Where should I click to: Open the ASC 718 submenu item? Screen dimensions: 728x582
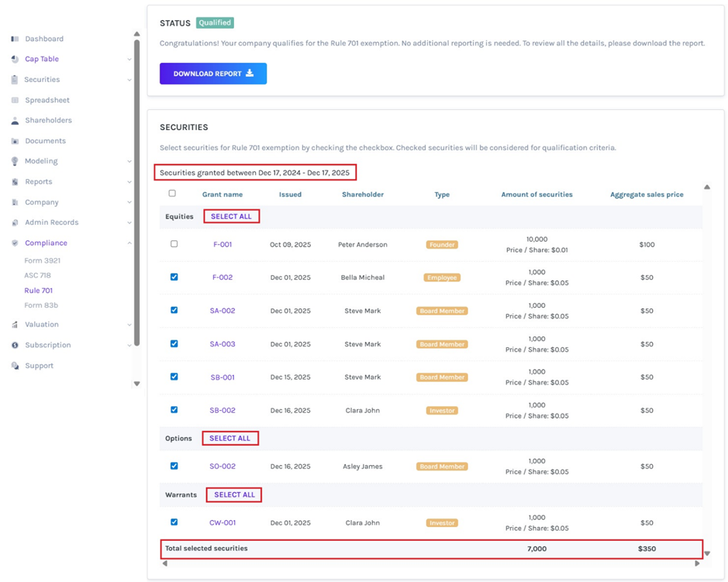point(37,276)
